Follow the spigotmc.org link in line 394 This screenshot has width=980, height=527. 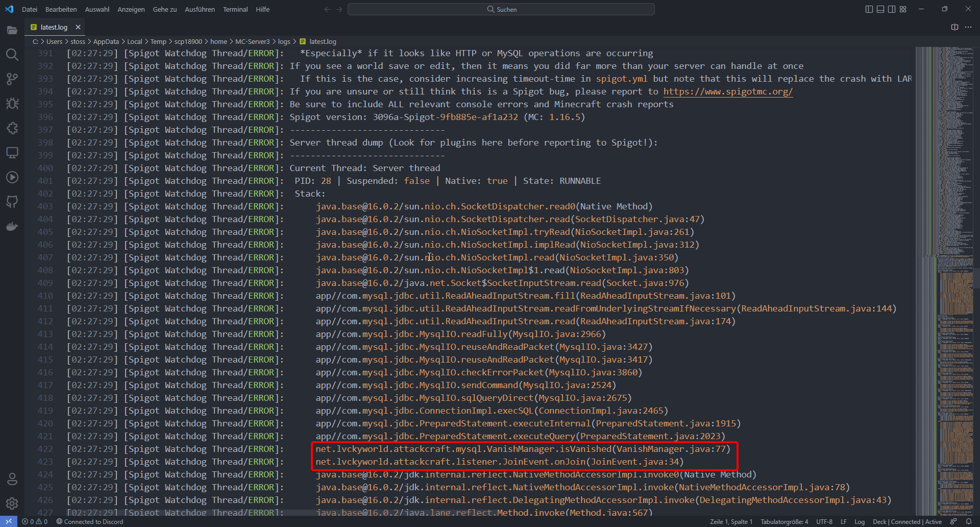727,92
